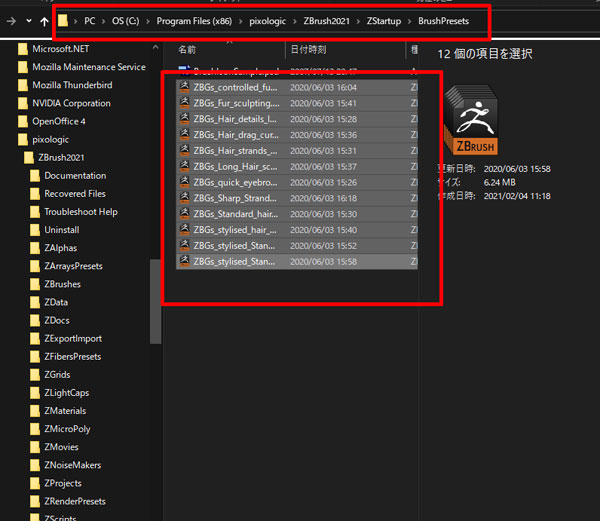Open Uninstall folder in tree
Screen dimensions: 600x521
62,230
